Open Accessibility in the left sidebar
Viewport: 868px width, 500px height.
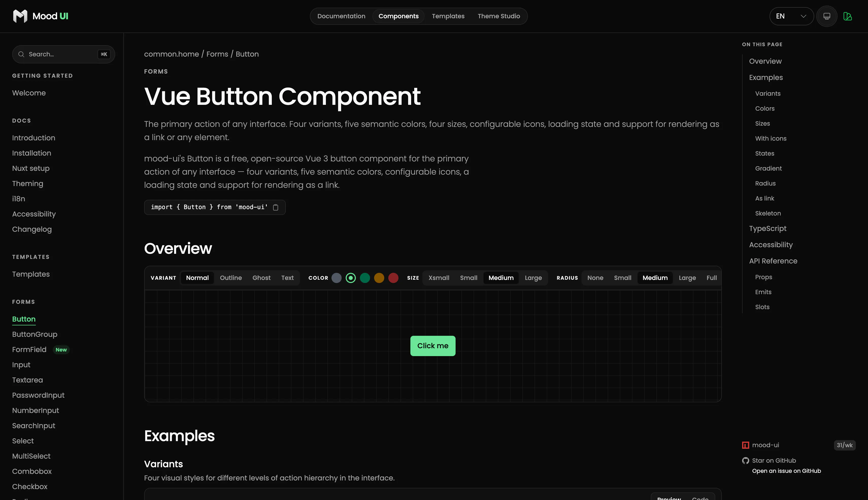pos(34,214)
